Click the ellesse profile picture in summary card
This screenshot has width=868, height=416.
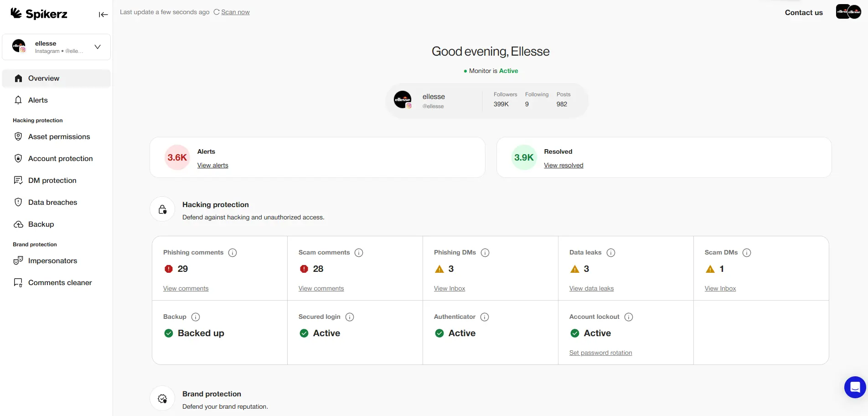click(403, 99)
